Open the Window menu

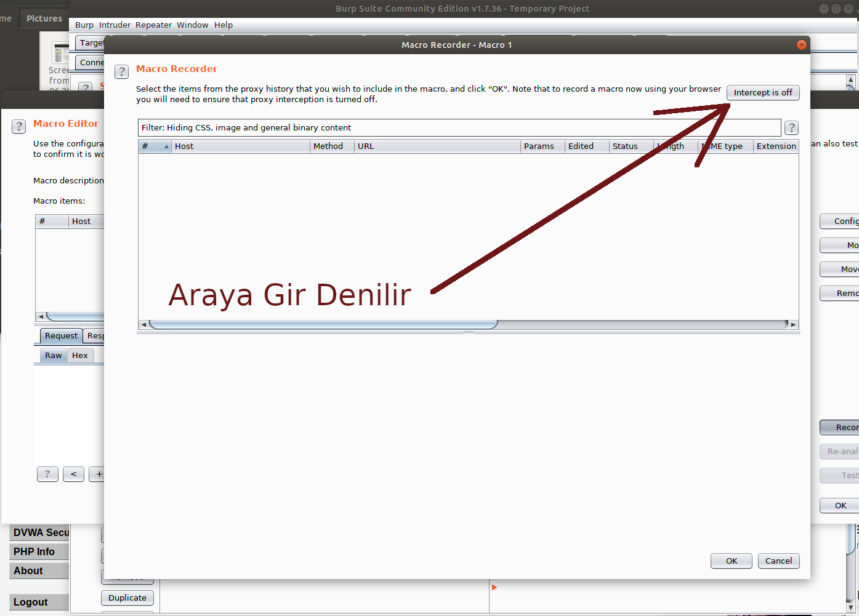193,25
